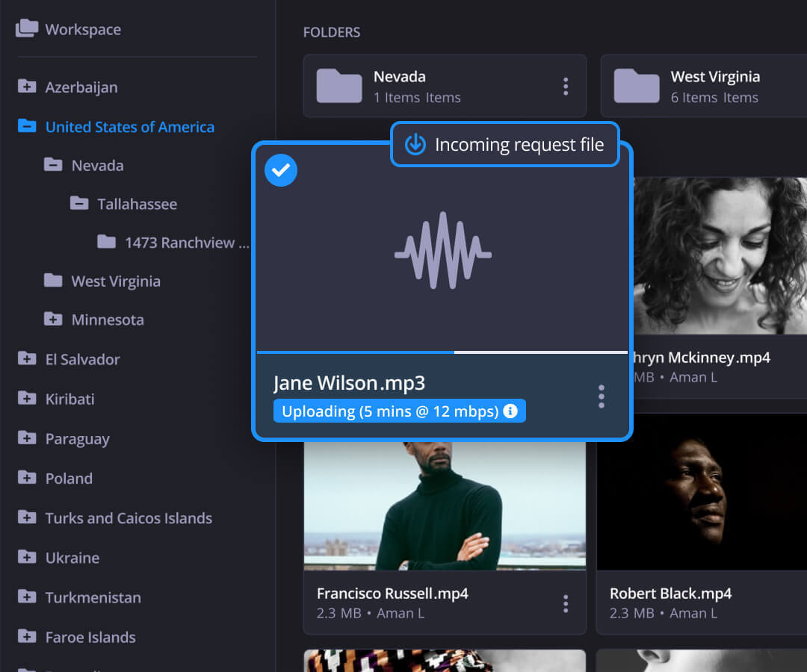This screenshot has height=672, width=807.
Task: Collapse the United States of America folder
Action: coord(27,126)
